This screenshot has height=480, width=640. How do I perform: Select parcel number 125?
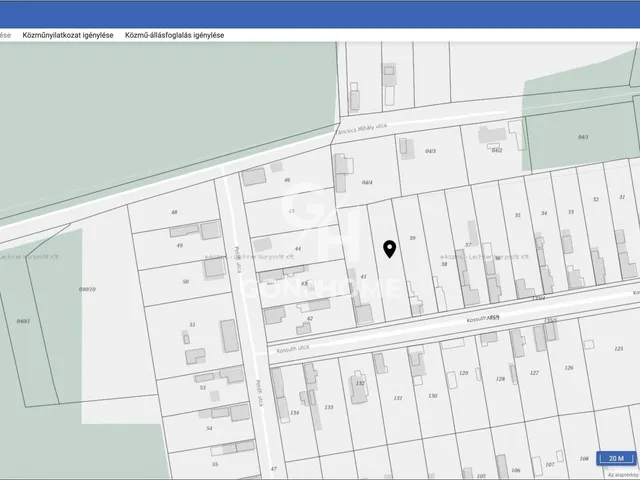click(x=619, y=349)
